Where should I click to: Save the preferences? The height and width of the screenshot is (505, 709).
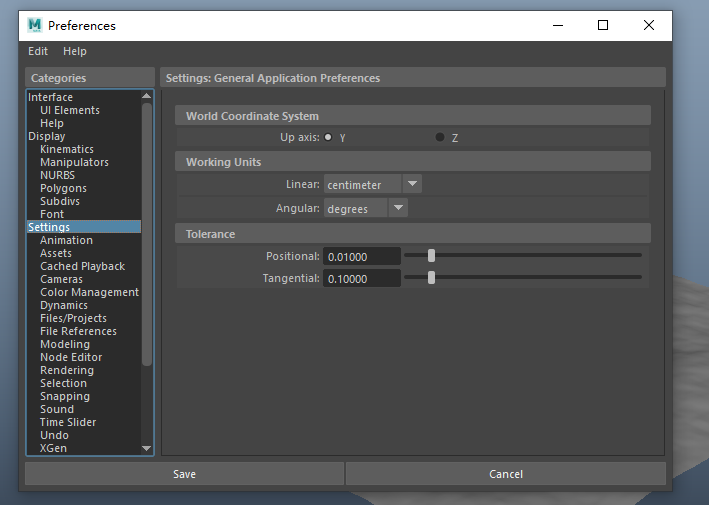(x=184, y=474)
